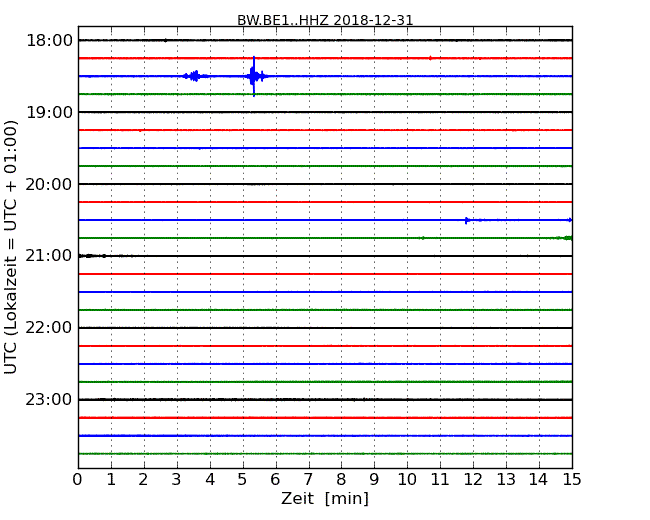Click the smaller blue event near minute 3.5
Image resolution: width=650 pixels, height=520 pixels.
[x=195, y=76]
